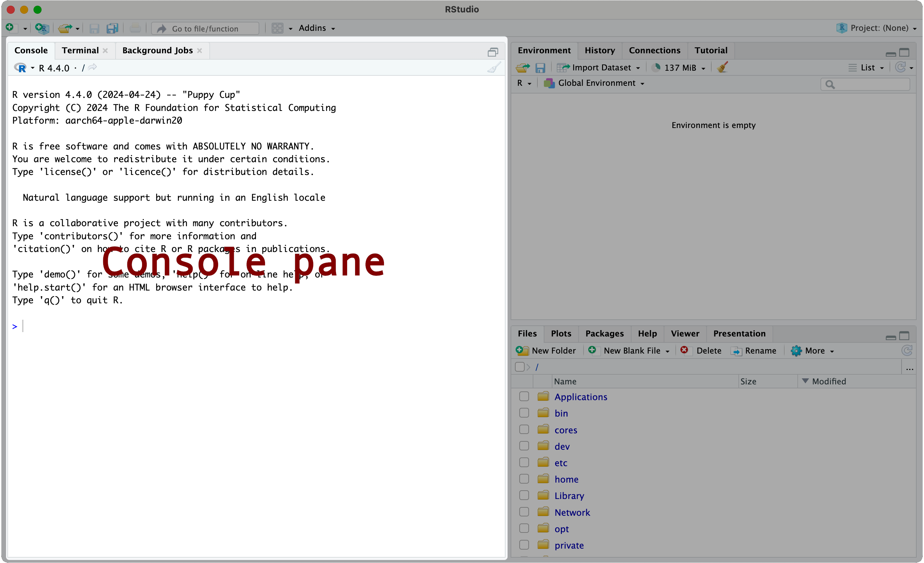The width and height of the screenshot is (924, 563).
Task: Click the workspace panes grid icon
Action: point(277,28)
